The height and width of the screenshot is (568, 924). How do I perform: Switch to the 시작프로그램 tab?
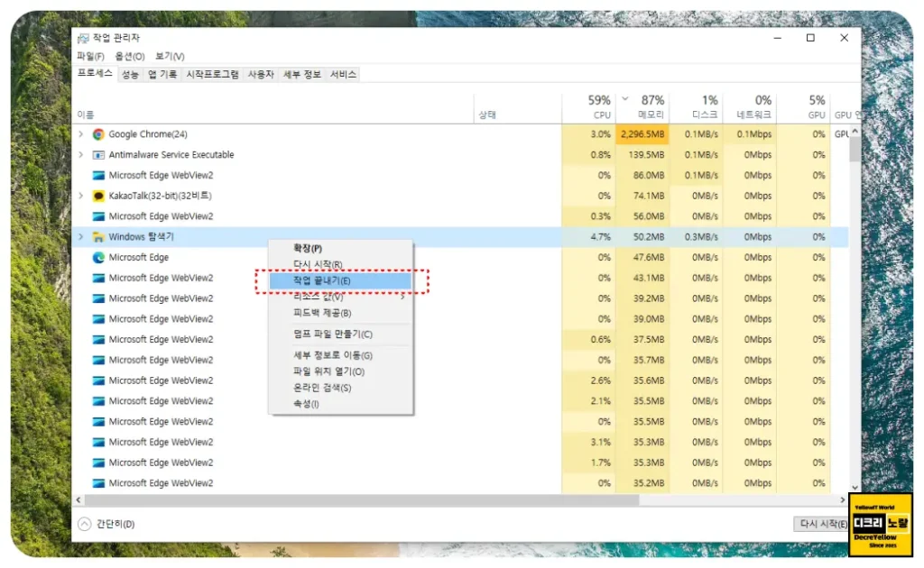point(212,74)
